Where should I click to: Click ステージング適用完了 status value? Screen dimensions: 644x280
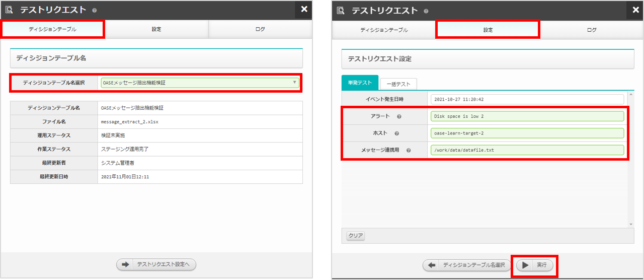(125, 149)
